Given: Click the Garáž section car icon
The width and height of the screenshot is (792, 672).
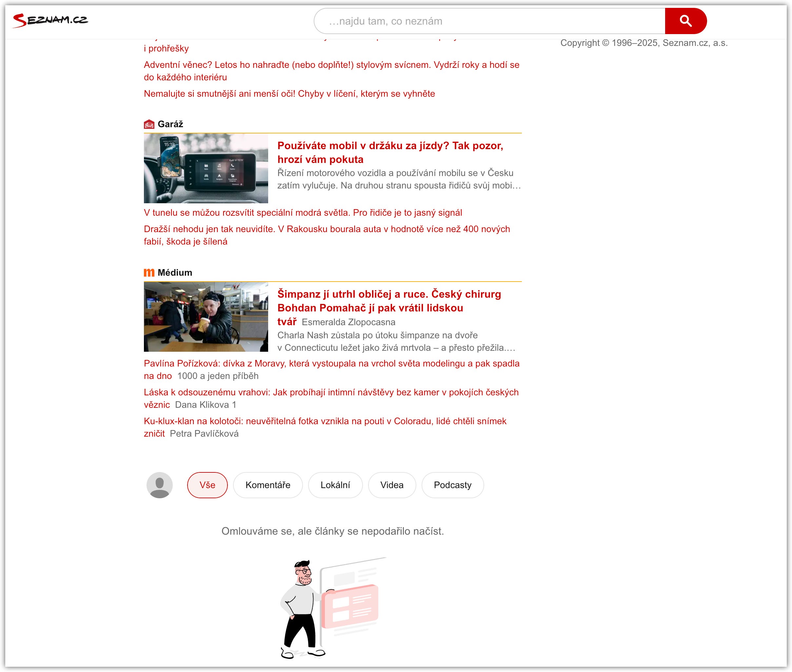Looking at the screenshot, I should pos(149,124).
